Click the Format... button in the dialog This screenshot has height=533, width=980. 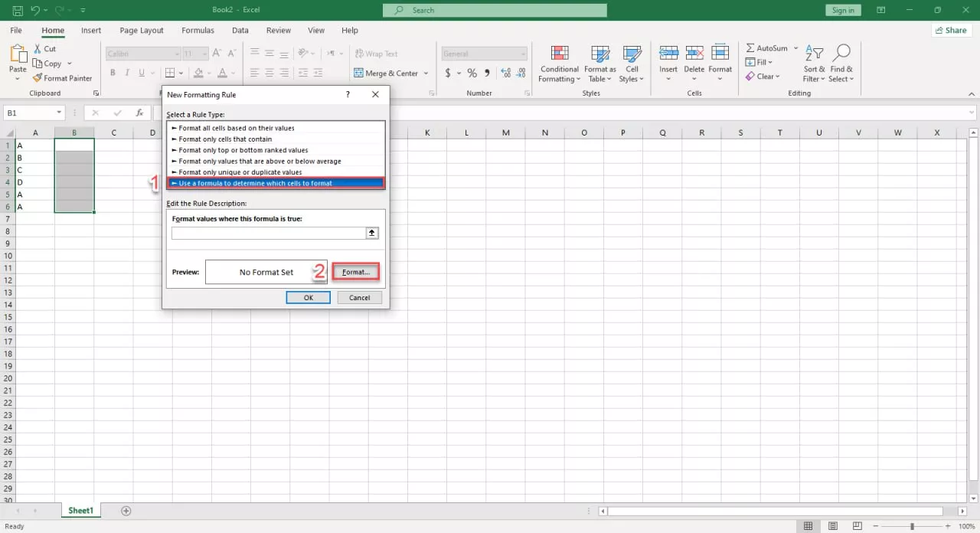pyautogui.click(x=356, y=272)
